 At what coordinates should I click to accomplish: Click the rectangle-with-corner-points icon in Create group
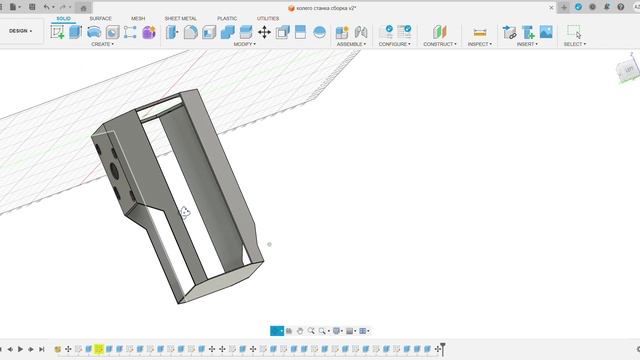[130, 32]
